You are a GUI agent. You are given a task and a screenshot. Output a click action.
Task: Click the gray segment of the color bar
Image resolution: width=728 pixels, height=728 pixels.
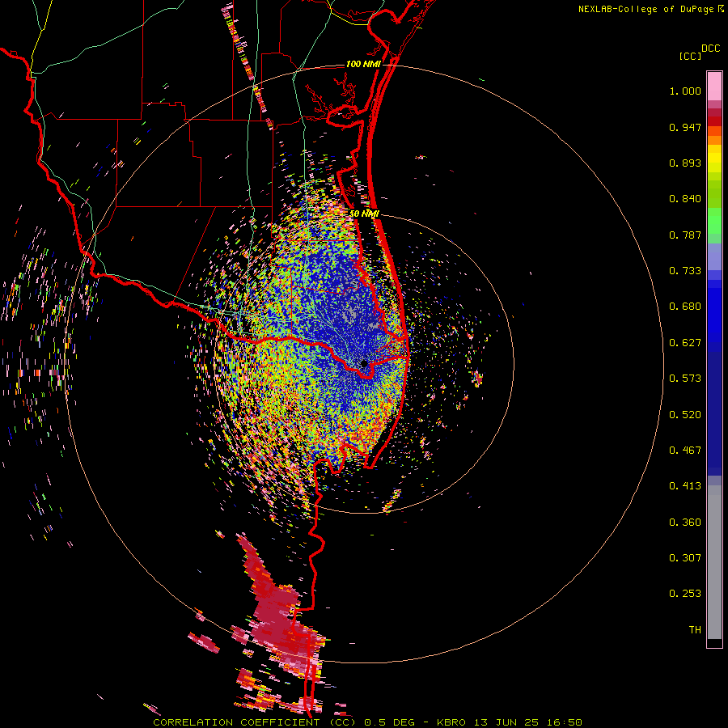(714, 562)
